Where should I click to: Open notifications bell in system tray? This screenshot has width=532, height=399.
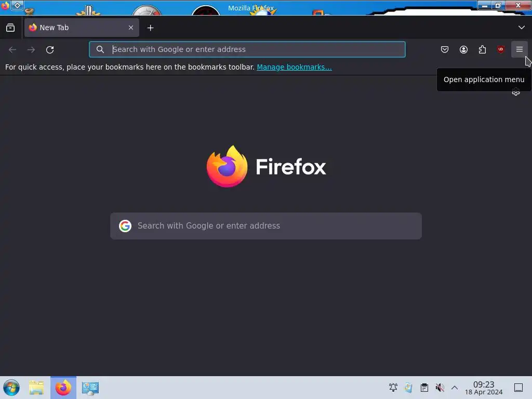(x=393, y=388)
